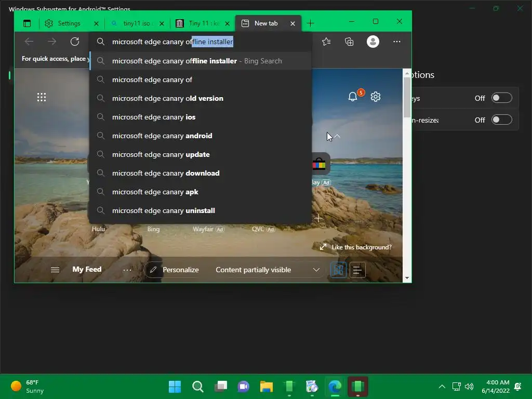This screenshot has height=399, width=532.
Task: Click the browser back arrow
Action: click(29, 42)
